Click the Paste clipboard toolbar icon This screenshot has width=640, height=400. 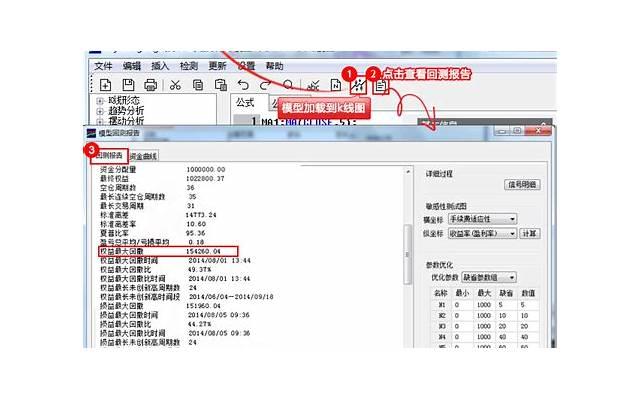[x=220, y=85]
